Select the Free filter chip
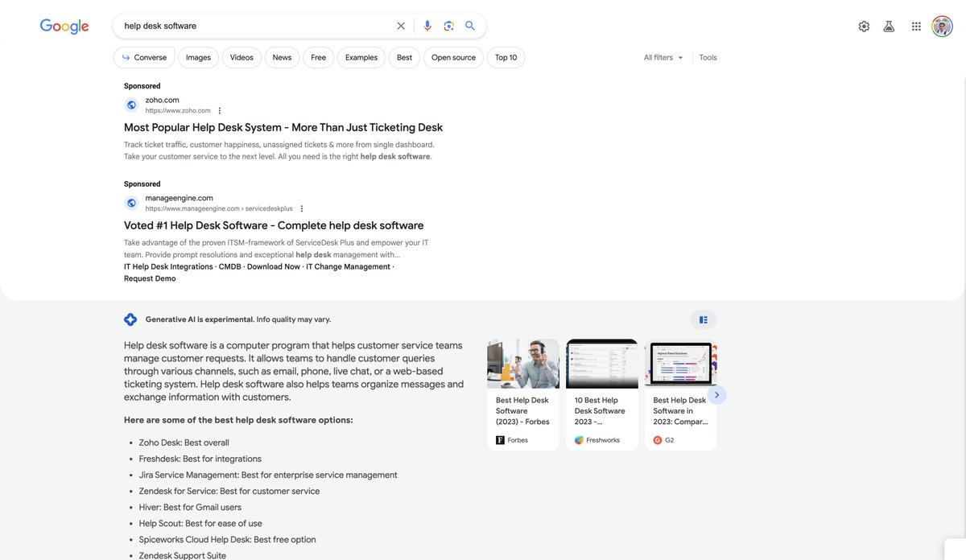966x560 pixels. click(318, 57)
